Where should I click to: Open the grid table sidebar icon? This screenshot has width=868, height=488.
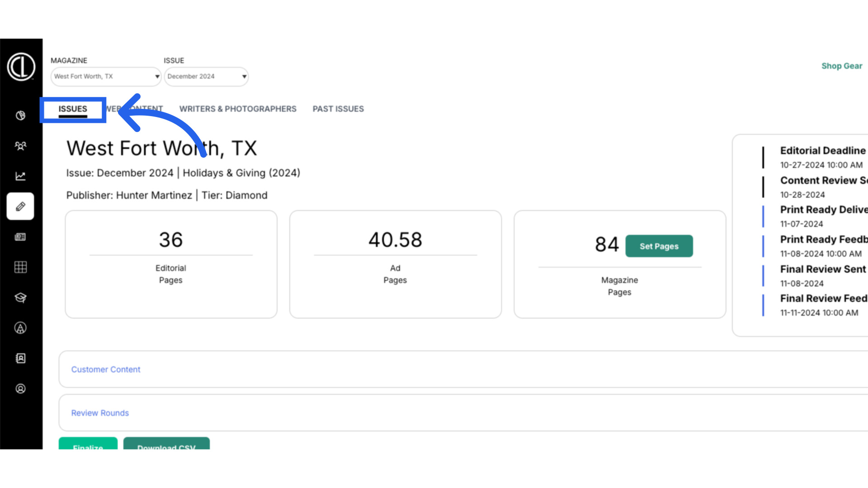tap(20, 267)
